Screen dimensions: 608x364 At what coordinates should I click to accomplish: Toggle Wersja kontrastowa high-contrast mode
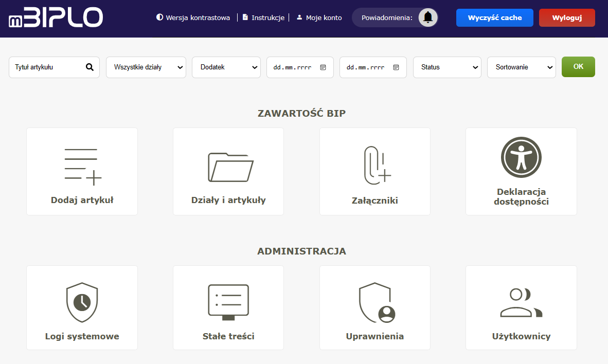click(x=193, y=17)
